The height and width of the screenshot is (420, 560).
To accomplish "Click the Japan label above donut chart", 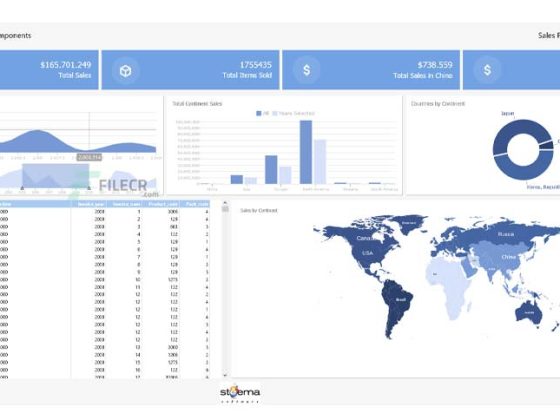I will (508, 113).
